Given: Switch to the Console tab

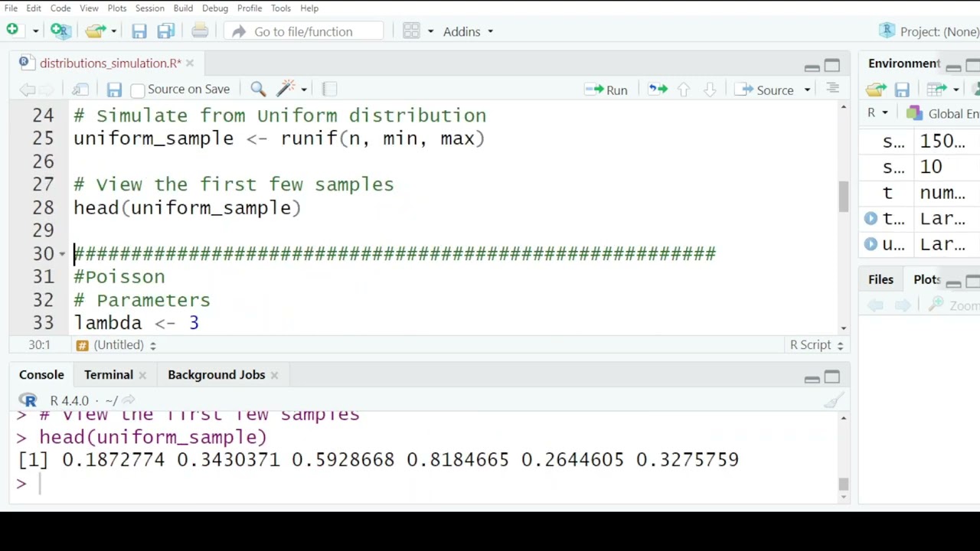Looking at the screenshot, I should pyautogui.click(x=41, y=375).
